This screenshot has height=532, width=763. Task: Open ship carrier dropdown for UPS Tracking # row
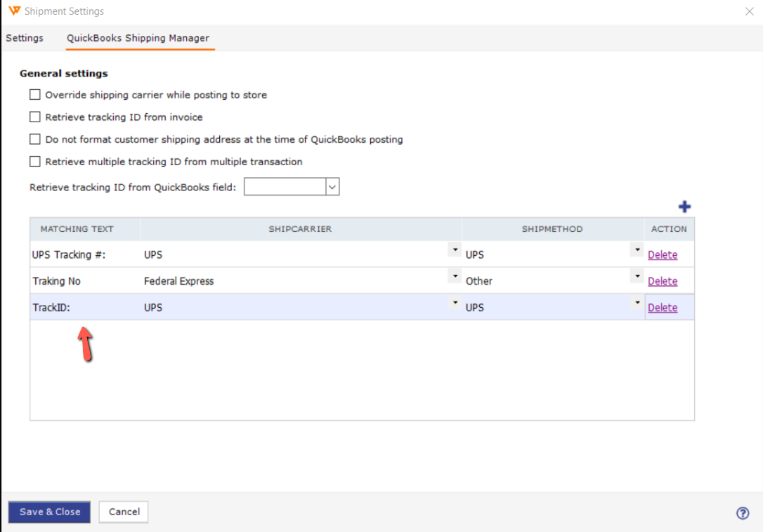click(455, 249)
